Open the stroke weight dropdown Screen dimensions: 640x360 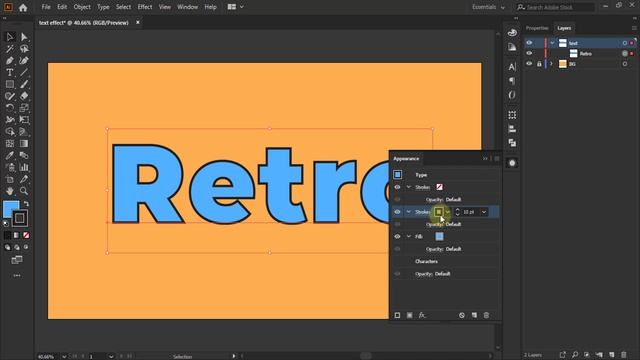(x=484, y=212)
